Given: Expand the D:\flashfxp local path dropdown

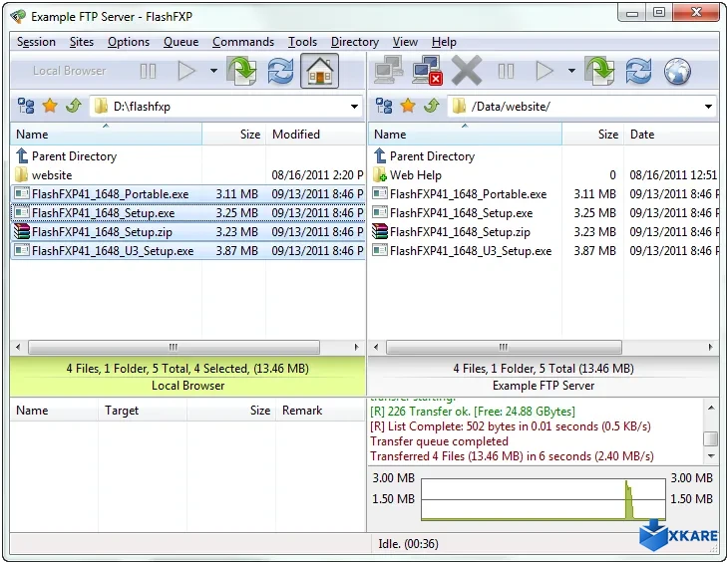Looking at the screenshot, I should coord(355,107).
